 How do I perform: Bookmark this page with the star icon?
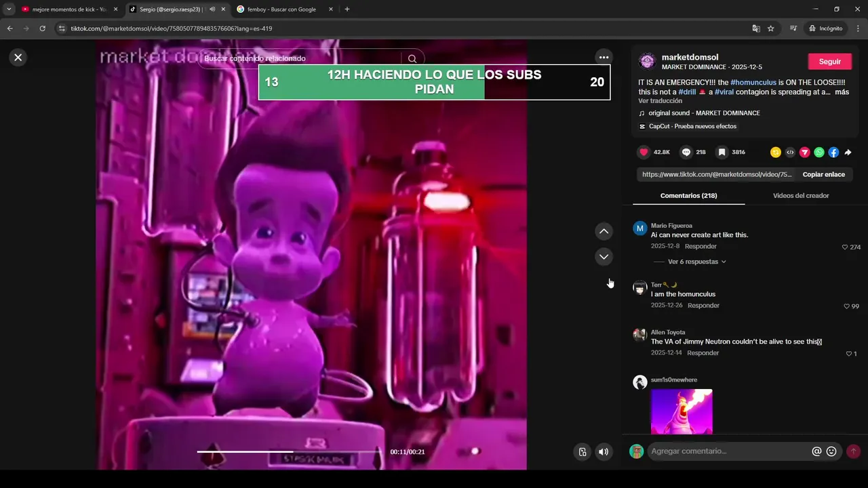[771, 28]
